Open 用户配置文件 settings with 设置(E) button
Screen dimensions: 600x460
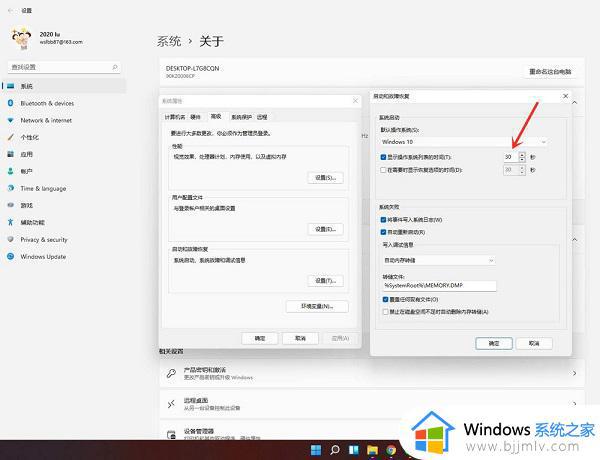(325, 229)
